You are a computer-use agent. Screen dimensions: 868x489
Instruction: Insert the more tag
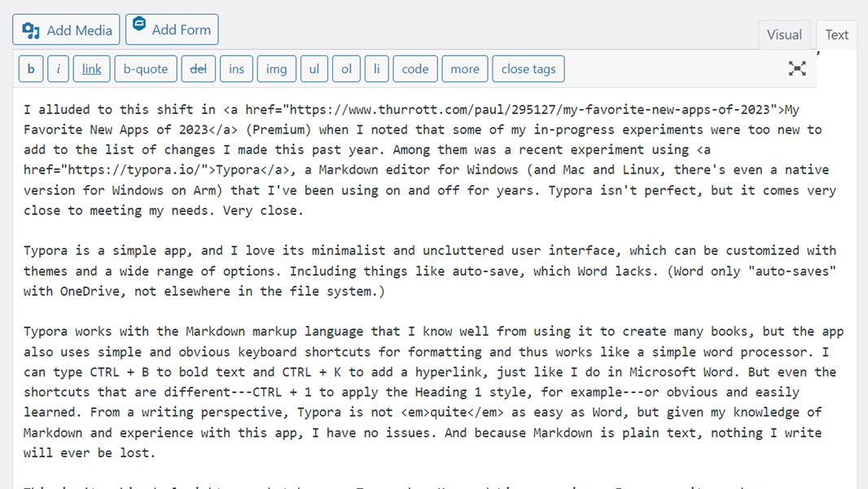(465, 69)
